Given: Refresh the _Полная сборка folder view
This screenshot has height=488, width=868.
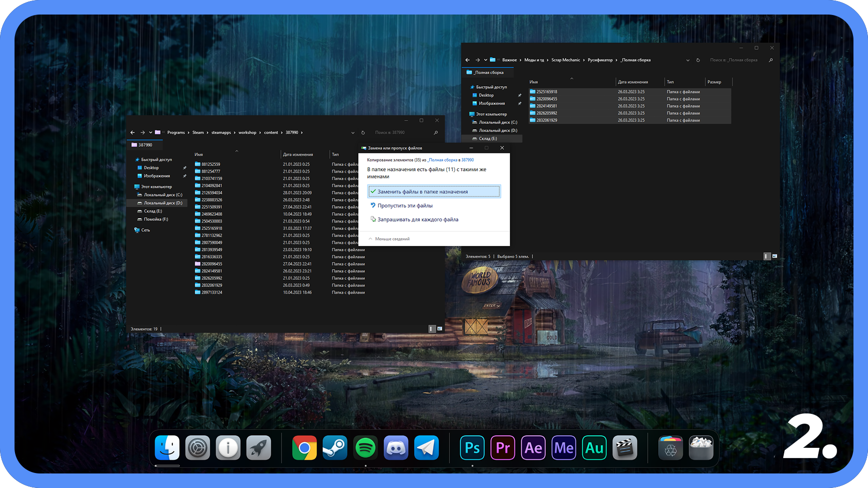Looking at the screenshot, I should [698, 60].
